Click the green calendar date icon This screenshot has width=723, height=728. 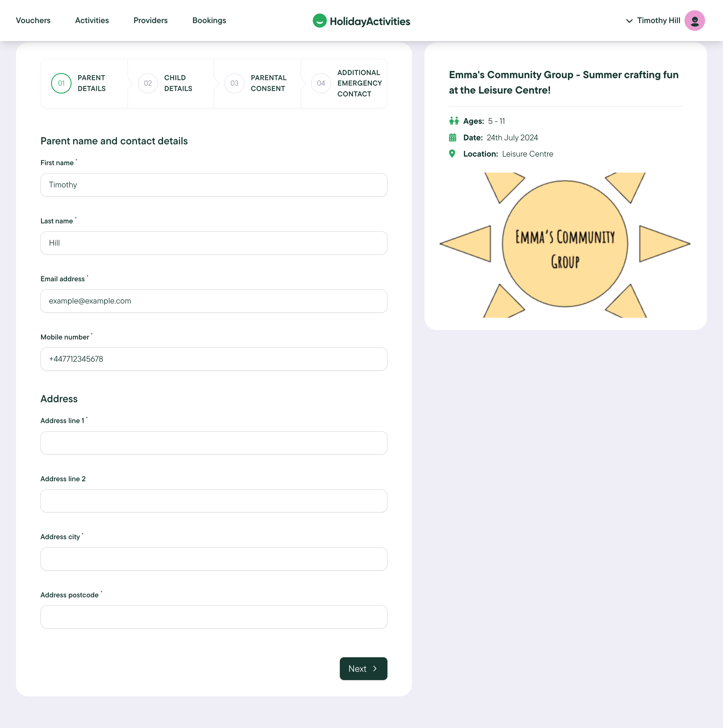point(453,137)
